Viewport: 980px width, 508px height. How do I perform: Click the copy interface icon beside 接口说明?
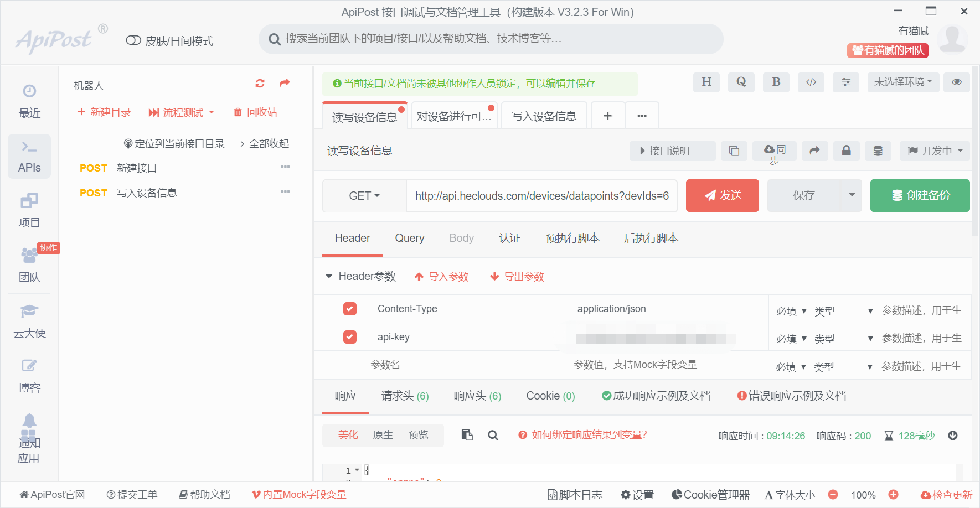click(734, 151)
